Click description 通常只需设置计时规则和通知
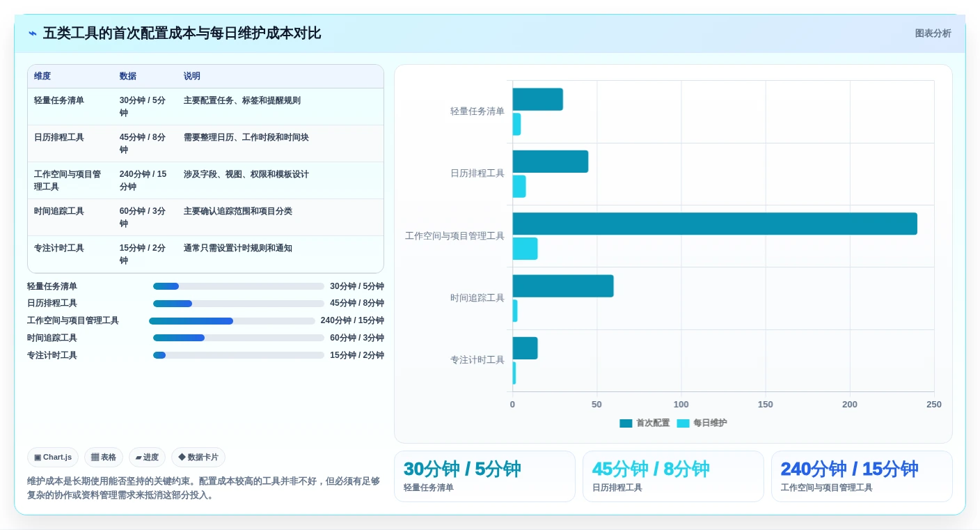 (x=238, y=248)
